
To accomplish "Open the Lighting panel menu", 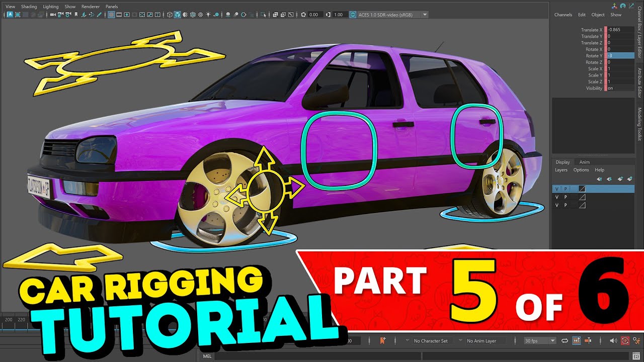I will 51,7.
